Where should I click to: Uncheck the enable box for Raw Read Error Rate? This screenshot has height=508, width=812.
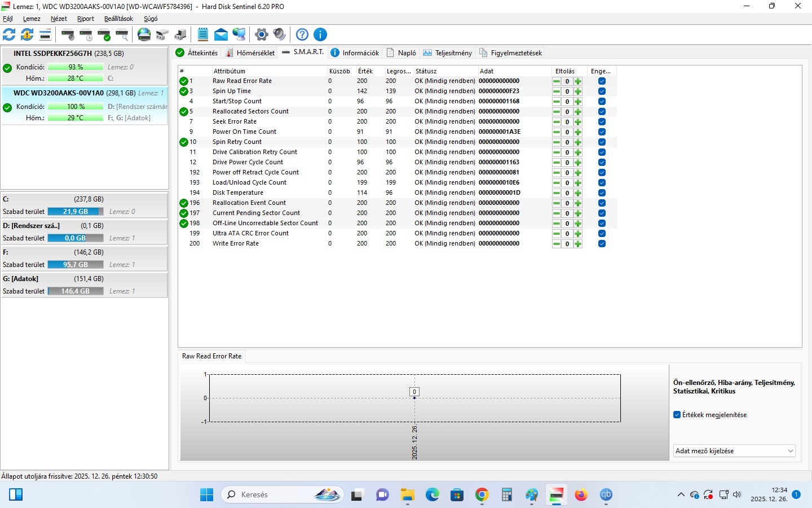pyautogui.click(x=602, y=81)
